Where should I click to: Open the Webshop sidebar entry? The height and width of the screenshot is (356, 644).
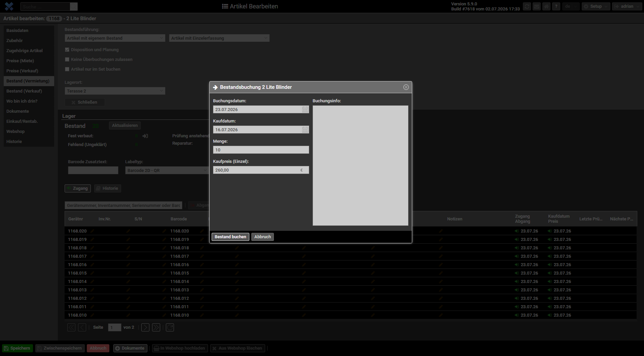[29, 132]
